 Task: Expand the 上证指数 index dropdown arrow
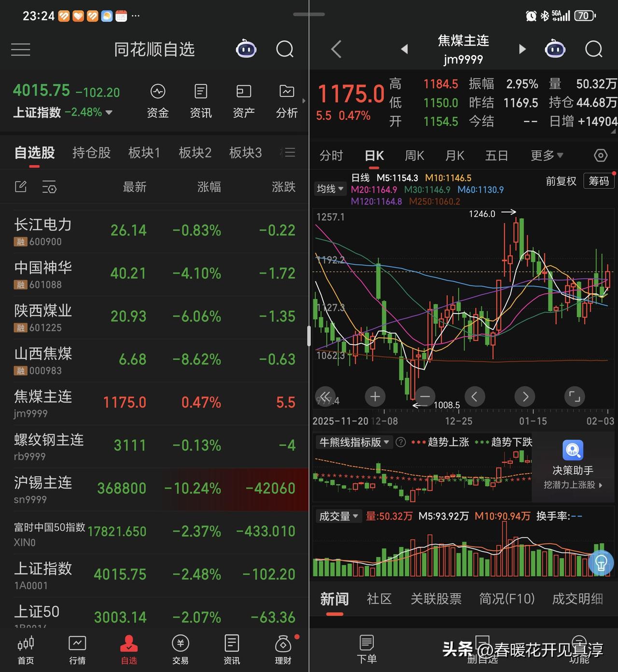(109, 113)
